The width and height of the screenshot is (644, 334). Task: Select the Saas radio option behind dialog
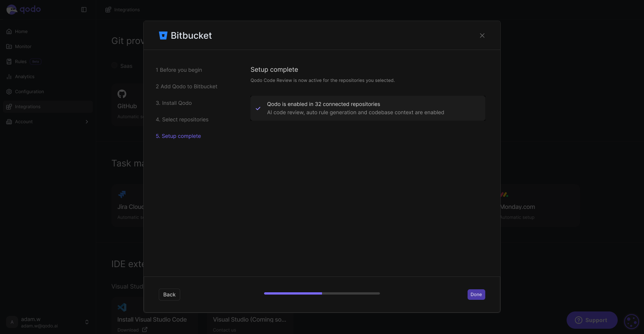(x=114, y=65)
